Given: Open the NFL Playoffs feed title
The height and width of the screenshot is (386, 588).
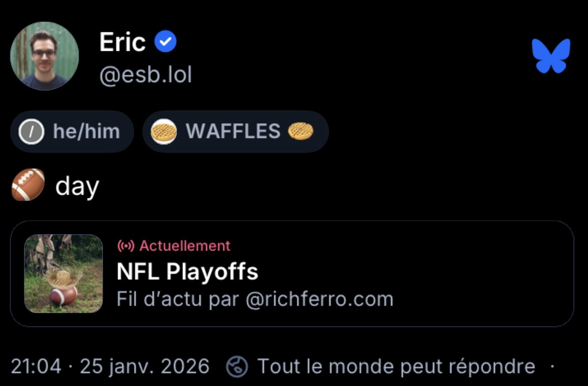Looking at the screenshot, I should (187, 271).
